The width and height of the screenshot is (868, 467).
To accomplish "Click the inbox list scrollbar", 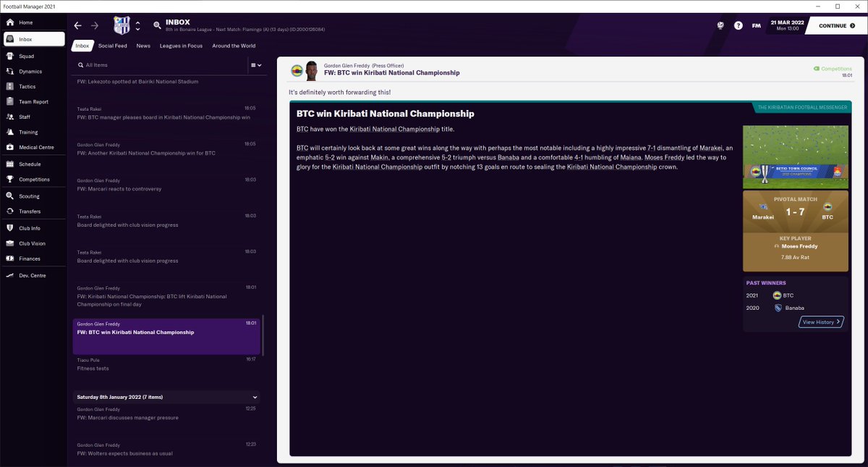I will click(x=264, y=335).
